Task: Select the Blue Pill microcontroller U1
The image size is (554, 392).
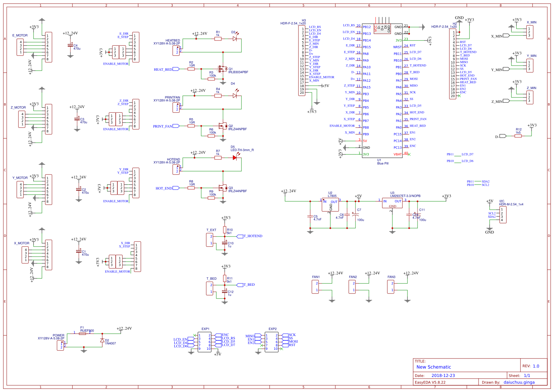Action: point(382,90)
